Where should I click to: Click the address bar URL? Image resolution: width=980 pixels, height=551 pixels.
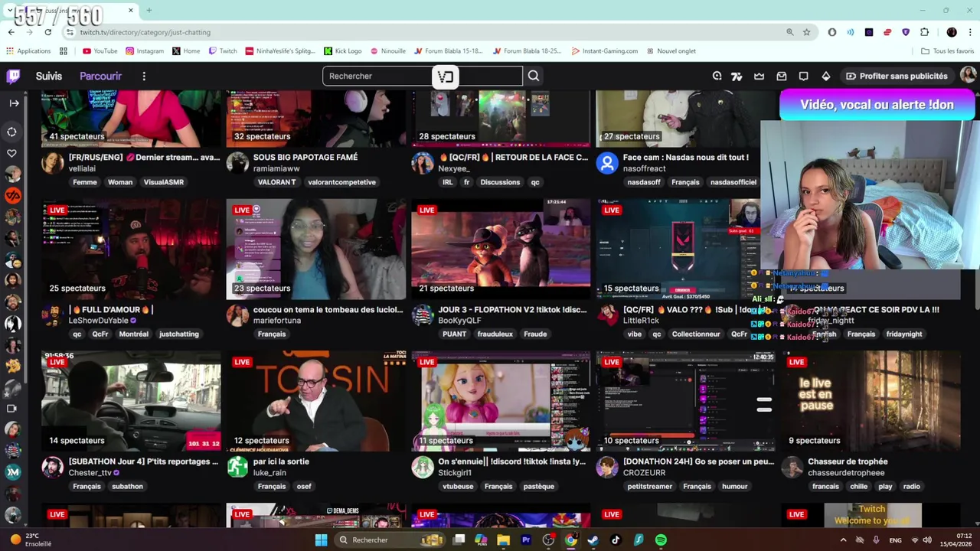point(145,32)
